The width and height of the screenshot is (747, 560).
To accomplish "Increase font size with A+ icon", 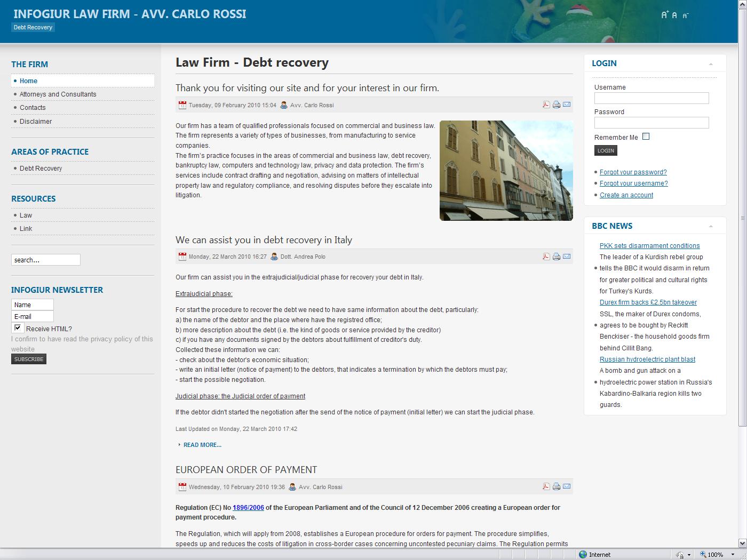I will [665, 15].
